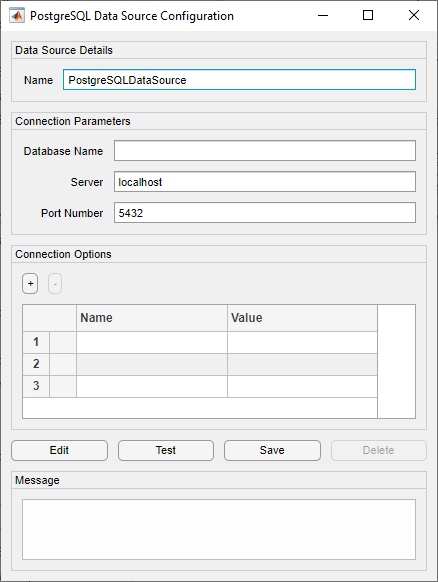Click the minus remove option button

tap(55, 284)
